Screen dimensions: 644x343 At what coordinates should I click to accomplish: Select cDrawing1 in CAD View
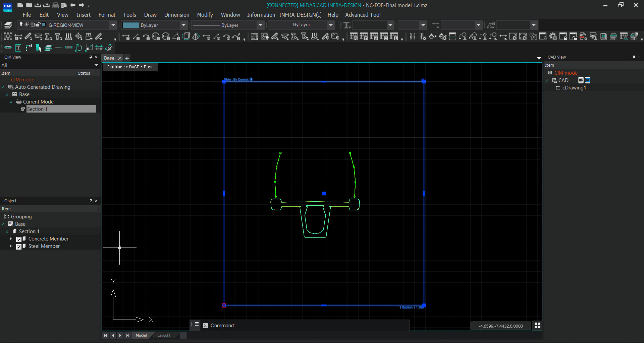[x=574, y=88]
